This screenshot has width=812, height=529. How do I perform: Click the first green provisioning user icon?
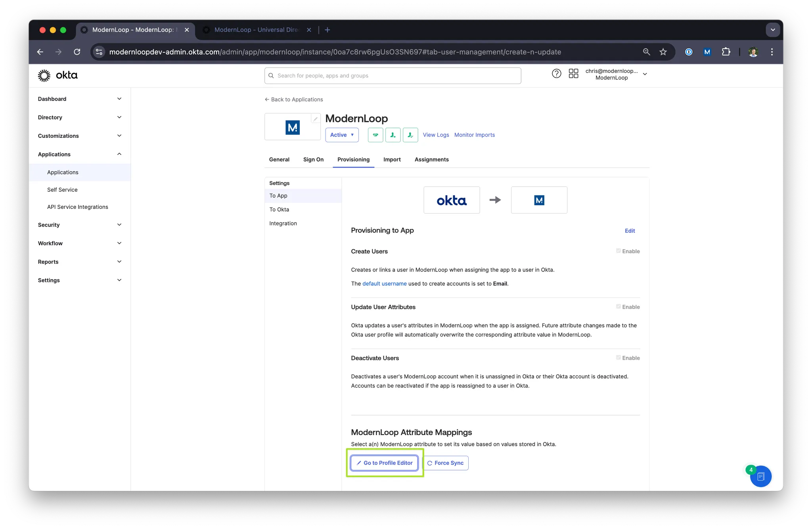pyautogui.click(x=393, y=135)
